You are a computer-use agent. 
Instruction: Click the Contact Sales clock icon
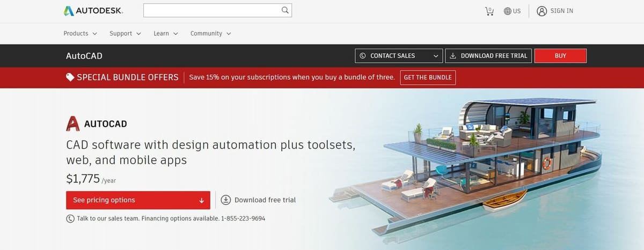coord(363,56)
